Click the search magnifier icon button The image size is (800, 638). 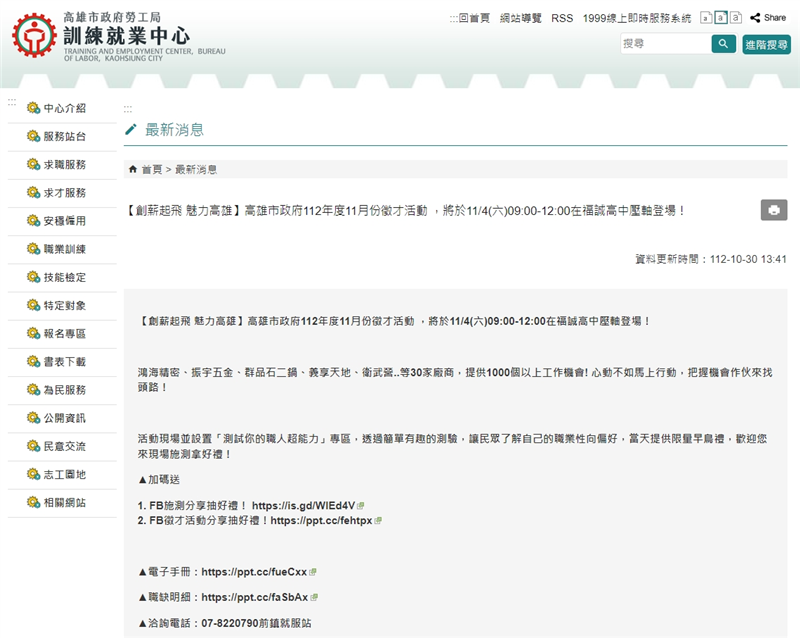[723, 44]
